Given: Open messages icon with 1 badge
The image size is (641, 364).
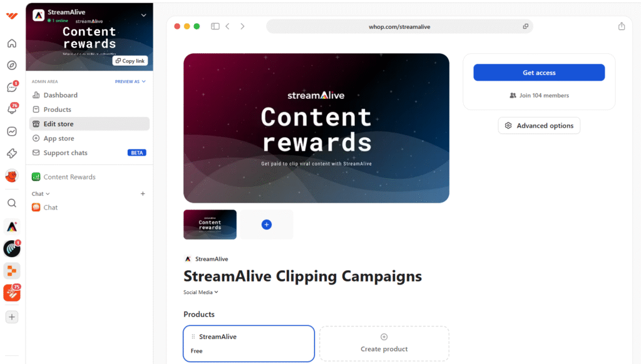Looking at the screenshot, I should 12,87.
